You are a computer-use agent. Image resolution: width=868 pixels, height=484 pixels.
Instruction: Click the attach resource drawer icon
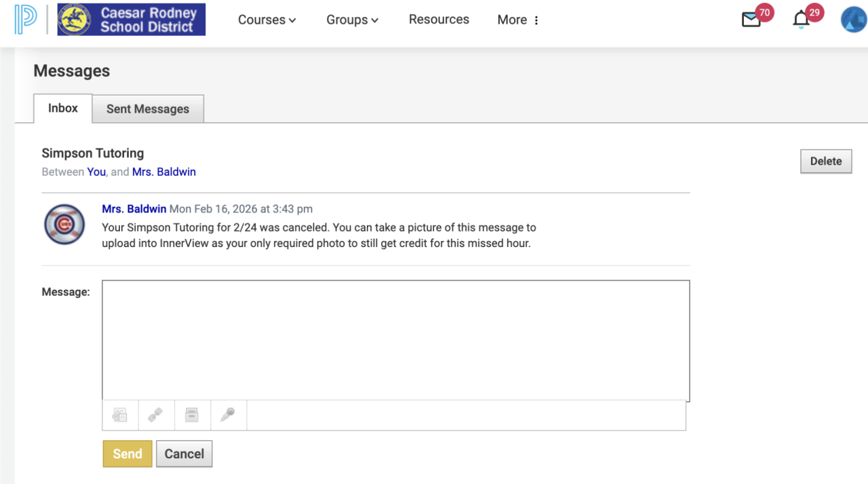point(192,415)
